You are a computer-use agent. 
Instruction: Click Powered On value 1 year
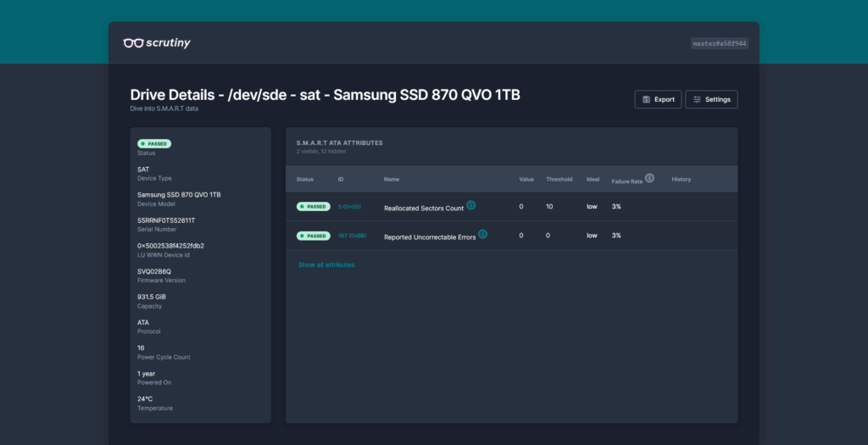(x=146, y=374)
